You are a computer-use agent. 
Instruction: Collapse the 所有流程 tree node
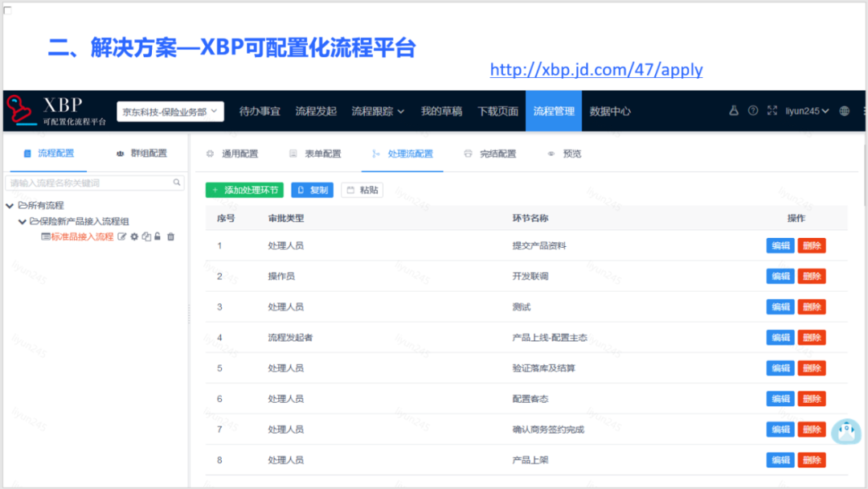pyautogui.click(x=10, y=205)
